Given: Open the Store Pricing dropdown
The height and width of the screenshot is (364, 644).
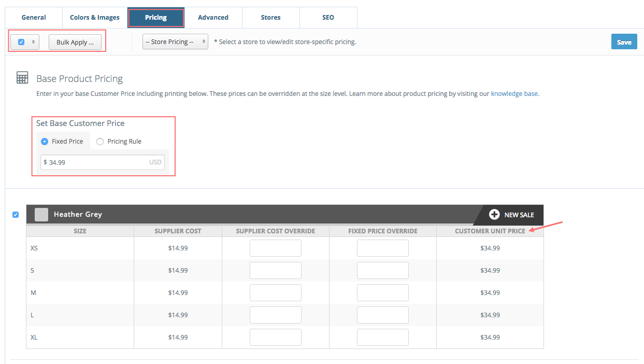Looking at the screenshot, I should tap(175, 42).
